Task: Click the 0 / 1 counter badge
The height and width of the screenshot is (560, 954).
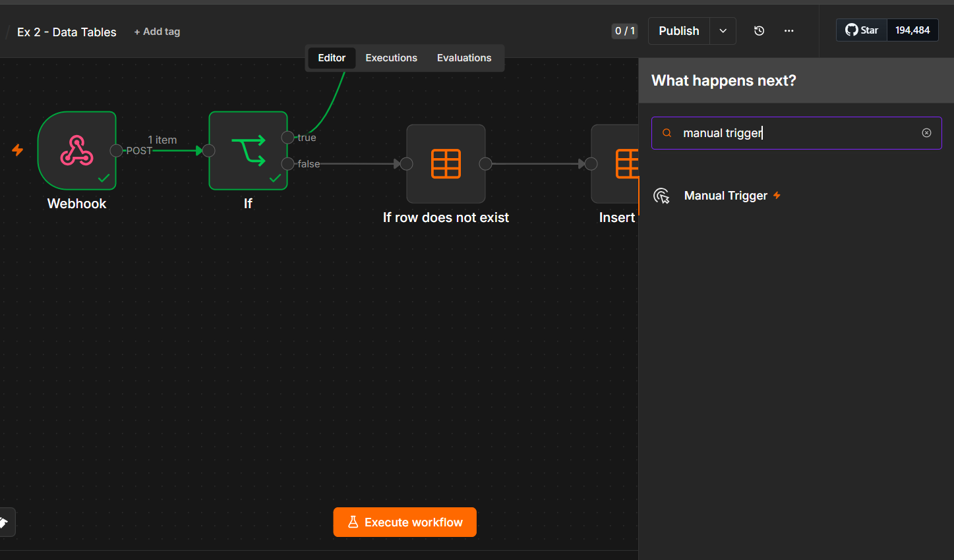Action: coord(624,31)
